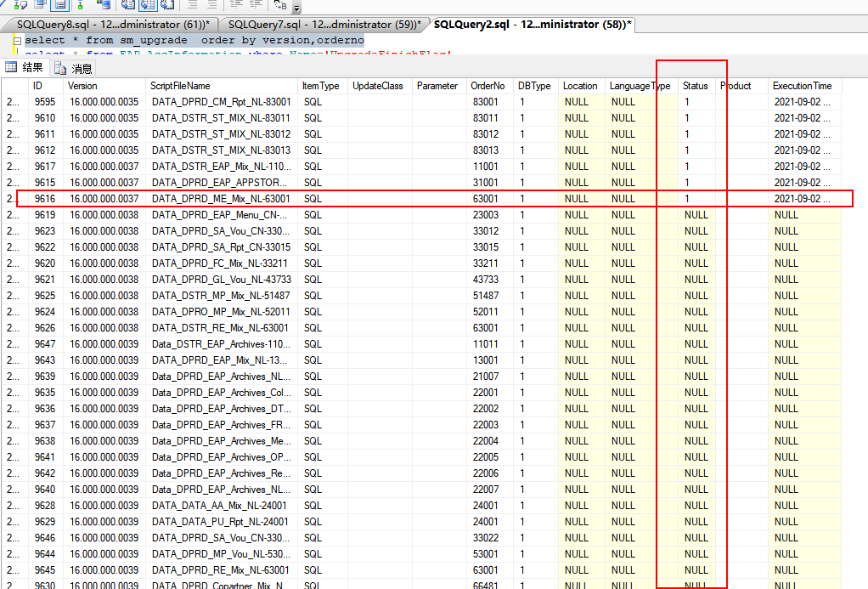Viewport: 868px width, 589px height.
Task: Select cell DATA_DSTR_MP_Mix_NL-51487
Action: [x=222, y=295]
